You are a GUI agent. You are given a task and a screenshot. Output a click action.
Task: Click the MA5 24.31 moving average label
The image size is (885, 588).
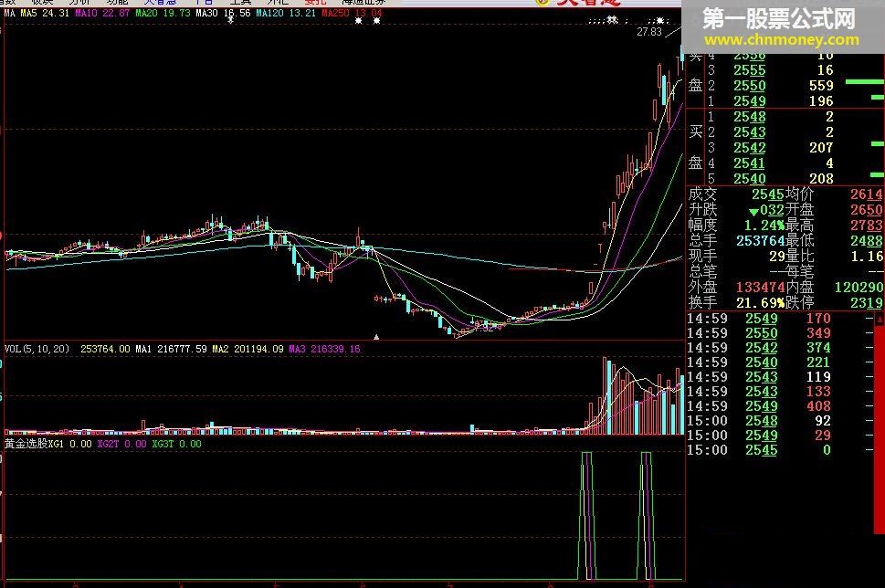pyautogui.click(x=45, y=13)
